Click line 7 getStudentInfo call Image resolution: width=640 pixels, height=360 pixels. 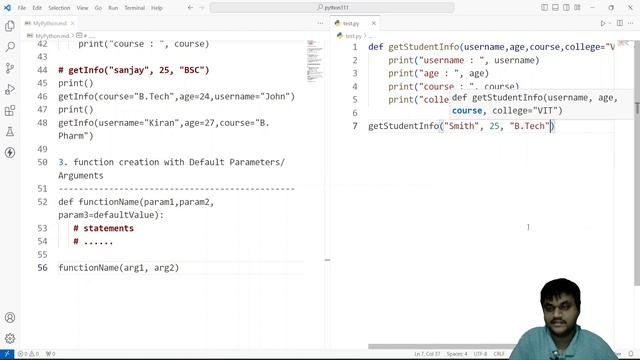point(461,126)
